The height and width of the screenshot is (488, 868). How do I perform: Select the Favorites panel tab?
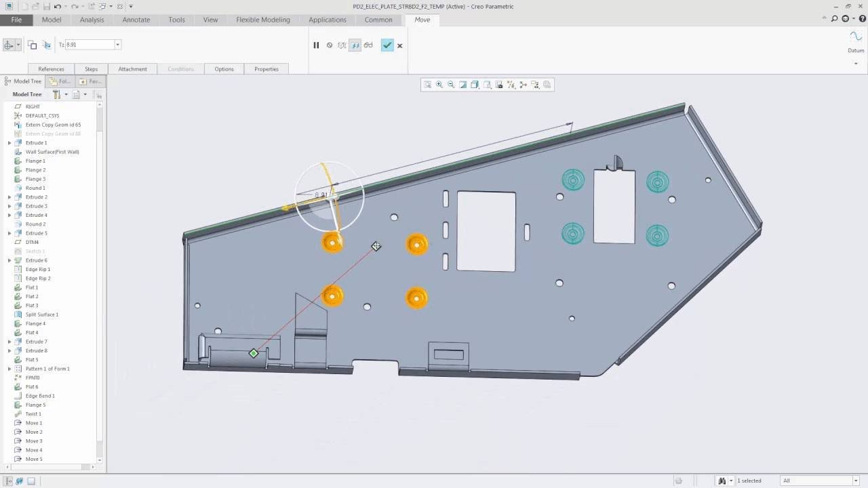(91, 81)
